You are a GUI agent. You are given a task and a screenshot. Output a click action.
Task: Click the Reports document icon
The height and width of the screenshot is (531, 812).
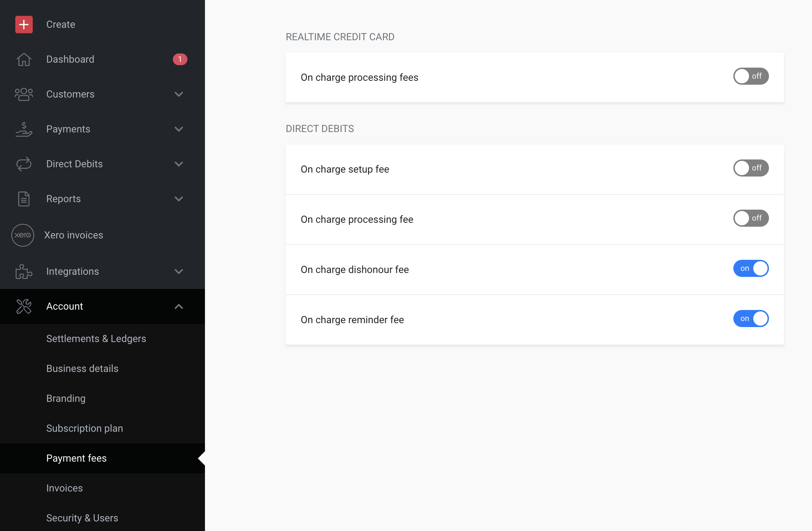pos(24,199)
